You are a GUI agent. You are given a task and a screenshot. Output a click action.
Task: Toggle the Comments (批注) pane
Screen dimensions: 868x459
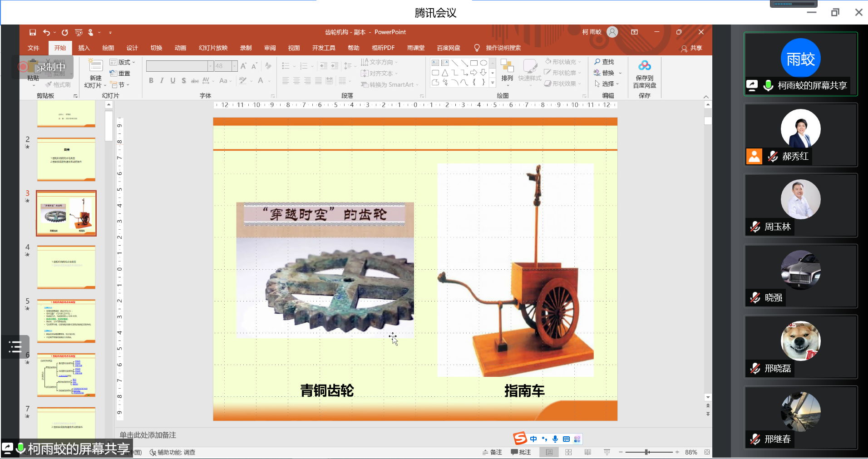(521, 452)
